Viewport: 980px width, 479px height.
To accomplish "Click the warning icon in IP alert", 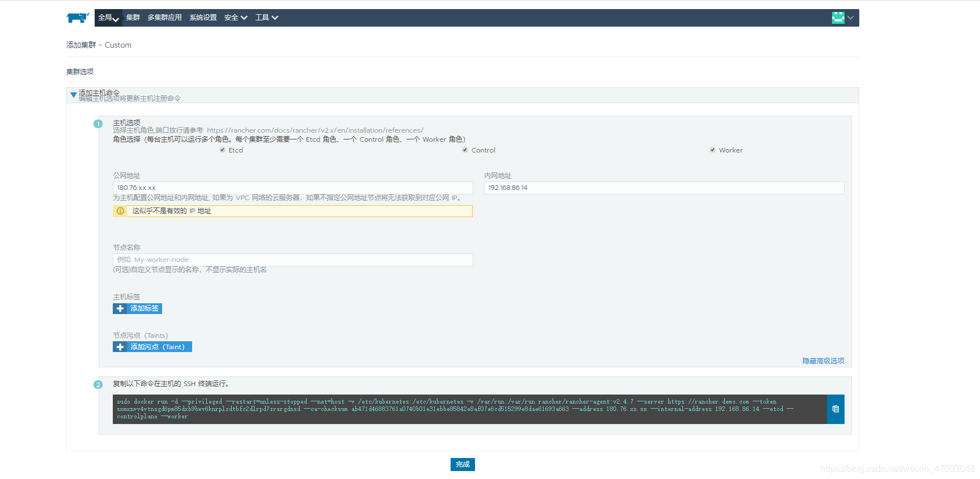I will point(120,211).
